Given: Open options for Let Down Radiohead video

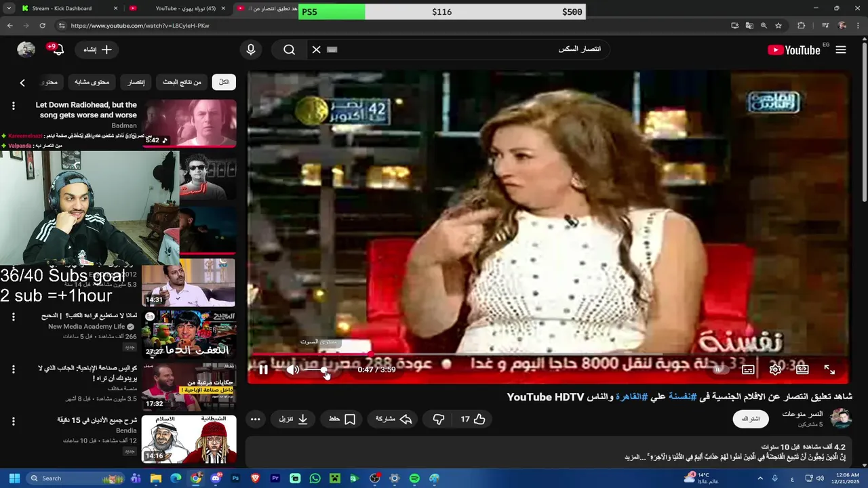Looking at the screenshot, I should [13, 106].
